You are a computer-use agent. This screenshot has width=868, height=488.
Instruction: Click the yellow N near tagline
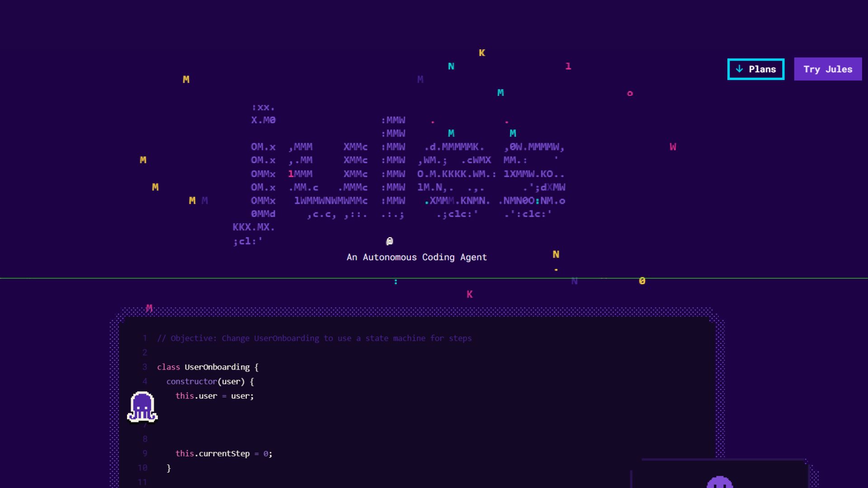pos(556,254)
